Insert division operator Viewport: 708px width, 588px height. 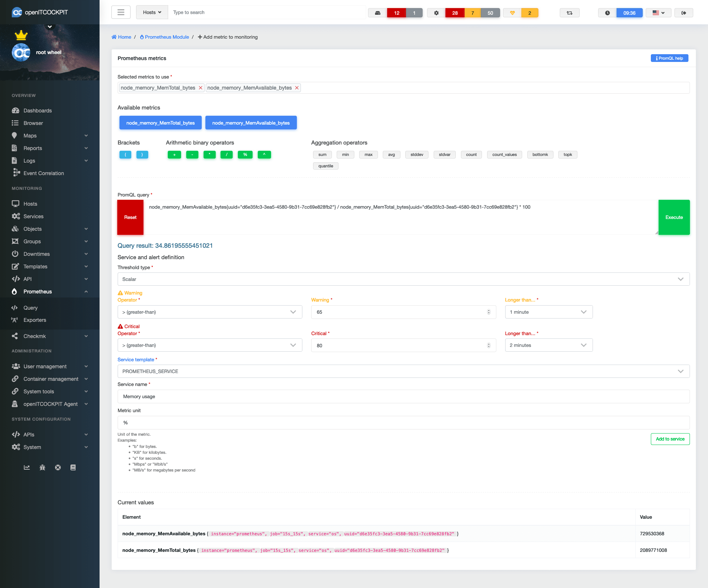227,155
